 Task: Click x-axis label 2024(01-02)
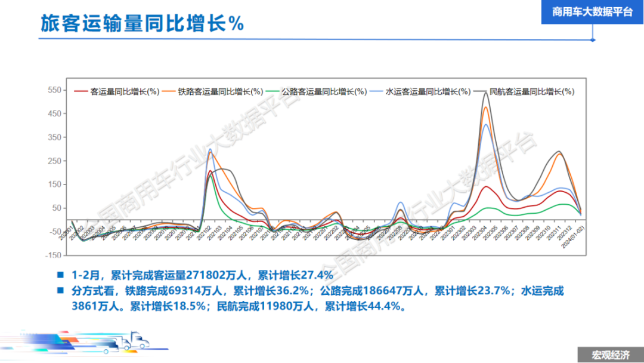(572, 236)
